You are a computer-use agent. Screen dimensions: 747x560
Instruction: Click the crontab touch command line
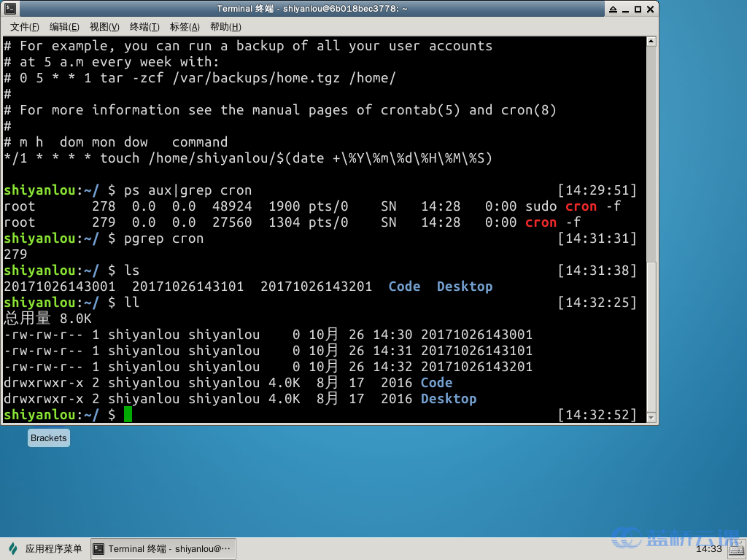(x=248, y=158)
